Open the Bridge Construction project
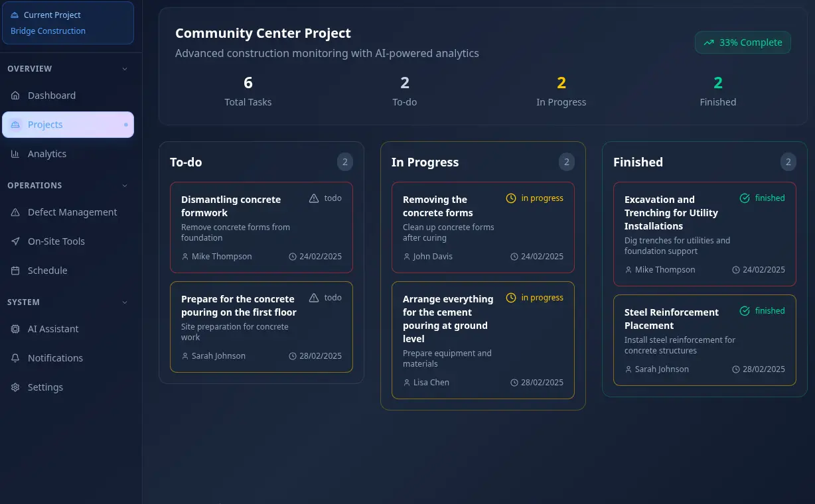Viewport: 815px width, 504px height. (48, 31)
